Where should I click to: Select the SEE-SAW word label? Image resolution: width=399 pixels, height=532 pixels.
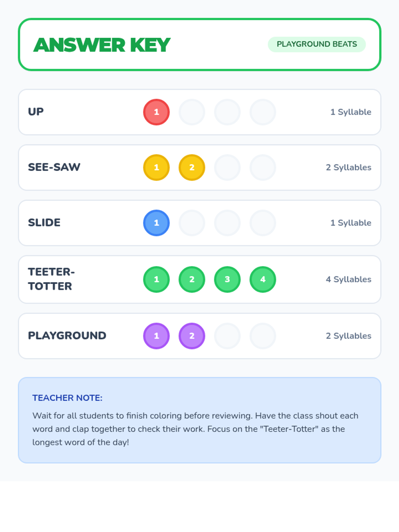coord(54,167)
